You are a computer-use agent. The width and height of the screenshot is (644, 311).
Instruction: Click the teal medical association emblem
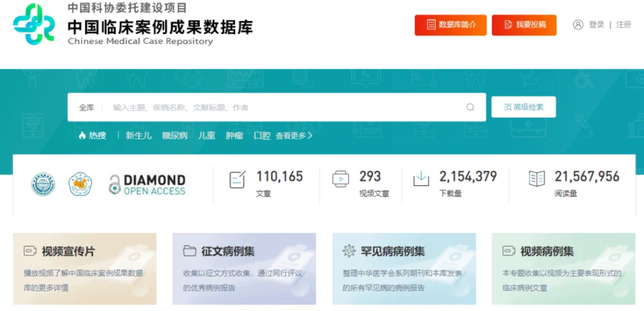(80, 184)
